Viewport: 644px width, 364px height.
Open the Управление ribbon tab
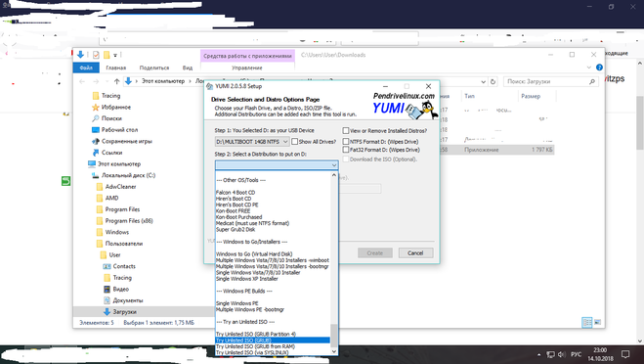[x=247, y=68]
